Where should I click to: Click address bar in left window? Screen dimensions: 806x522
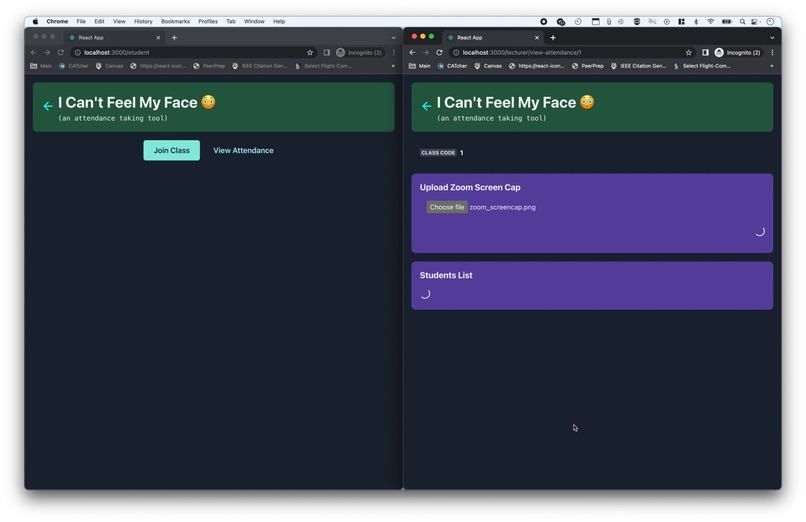tap(193, 52)
